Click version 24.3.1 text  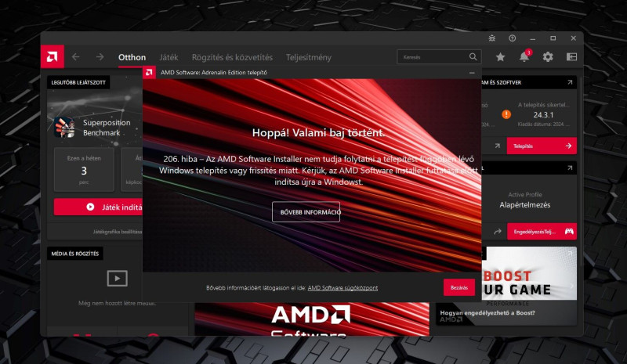point(543,114)
